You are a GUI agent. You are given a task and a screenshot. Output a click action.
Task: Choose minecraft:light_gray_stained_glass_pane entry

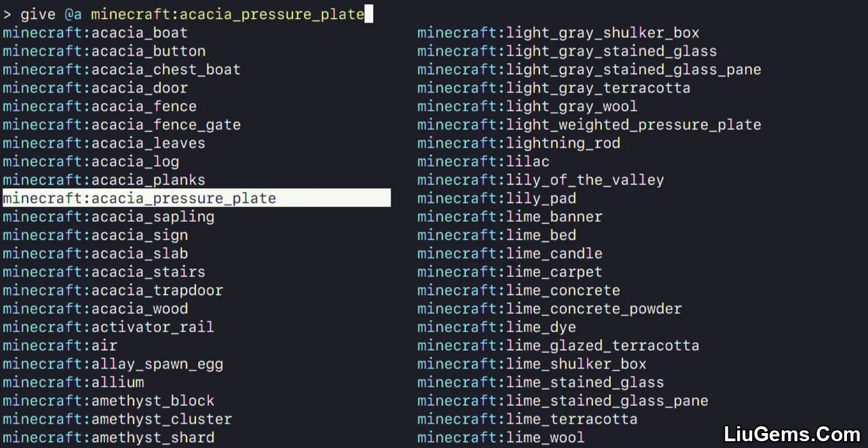click(x=589, y=69)
